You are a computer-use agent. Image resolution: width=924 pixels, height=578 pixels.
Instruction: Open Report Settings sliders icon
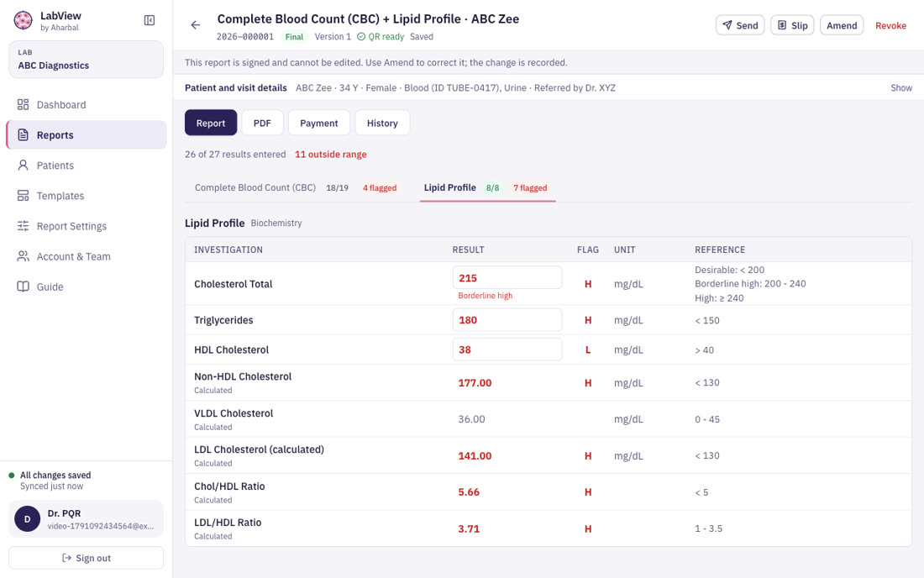point(23,226)
